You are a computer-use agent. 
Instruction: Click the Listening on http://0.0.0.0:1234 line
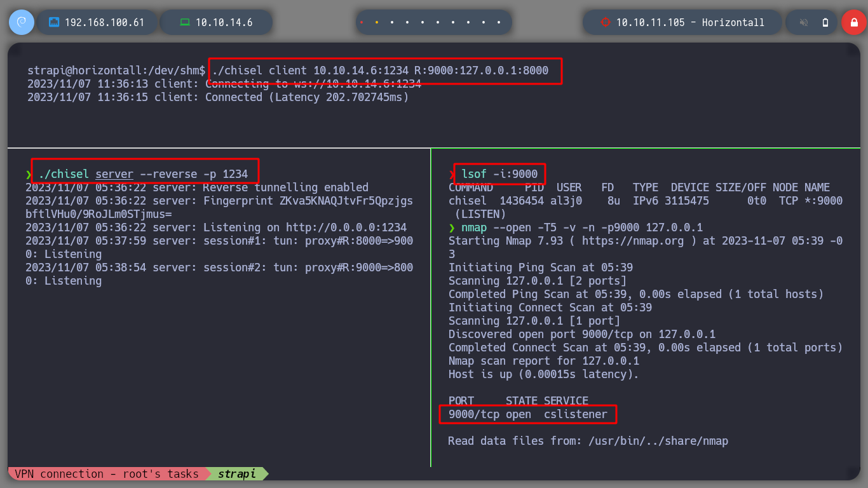[216, 227]
